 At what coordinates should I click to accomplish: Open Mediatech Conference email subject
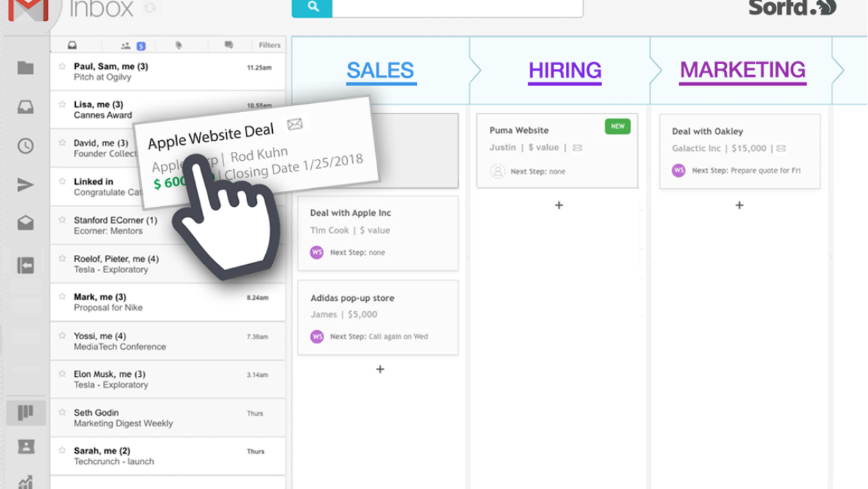click(120, 346)
